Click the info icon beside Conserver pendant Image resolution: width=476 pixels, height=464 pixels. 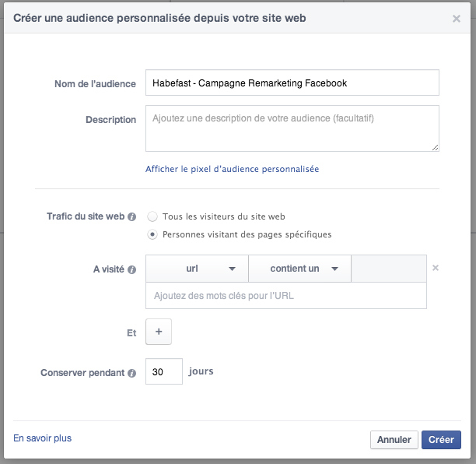[131, 373]
